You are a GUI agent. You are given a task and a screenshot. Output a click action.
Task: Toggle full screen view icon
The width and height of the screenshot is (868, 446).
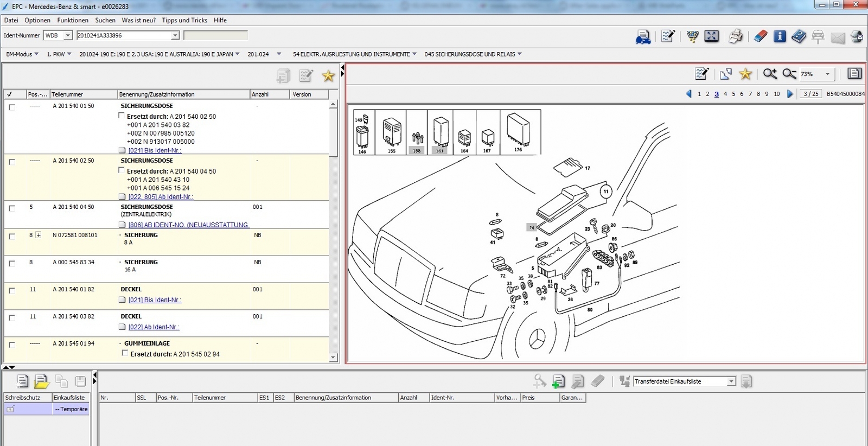tap(711, 36)
